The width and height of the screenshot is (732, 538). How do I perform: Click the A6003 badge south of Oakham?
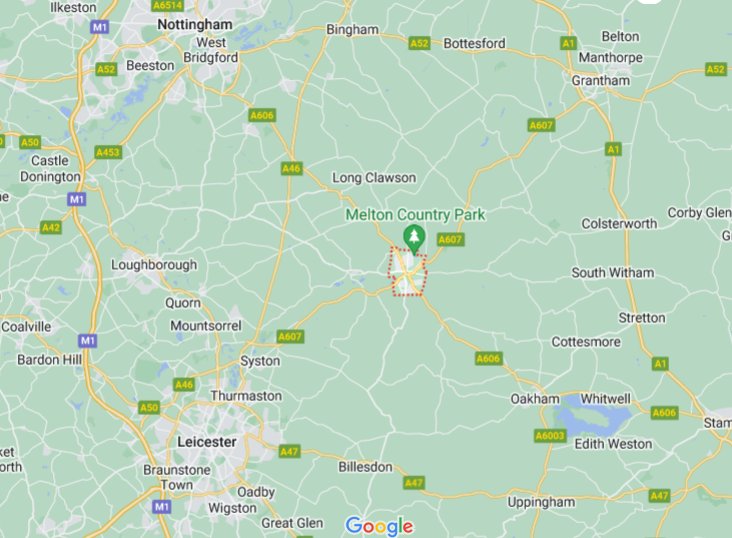550,436
